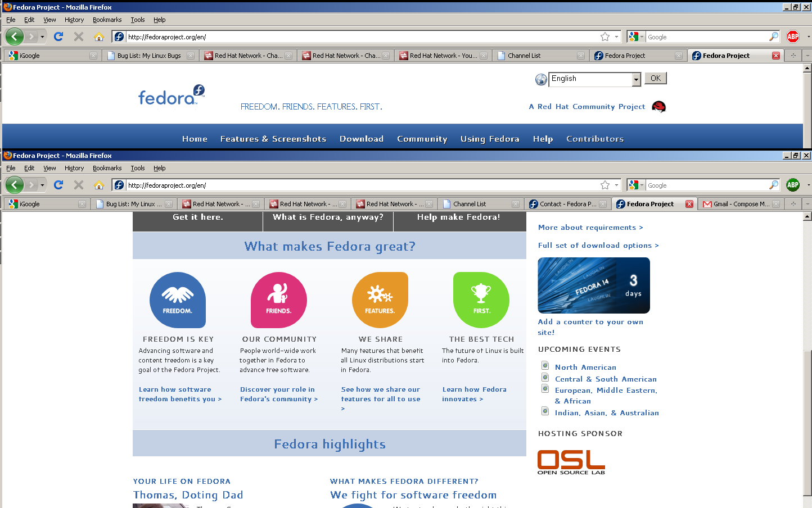The image size is (812, 508).
Task: Click the Red Hat shadowman logo
Action: coord(658,107)
